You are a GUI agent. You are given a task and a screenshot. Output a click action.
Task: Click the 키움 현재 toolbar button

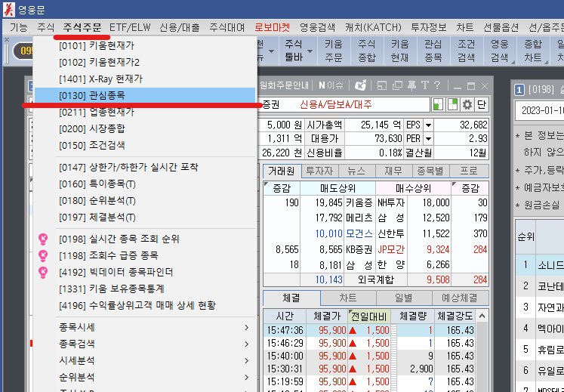[400, 51]
